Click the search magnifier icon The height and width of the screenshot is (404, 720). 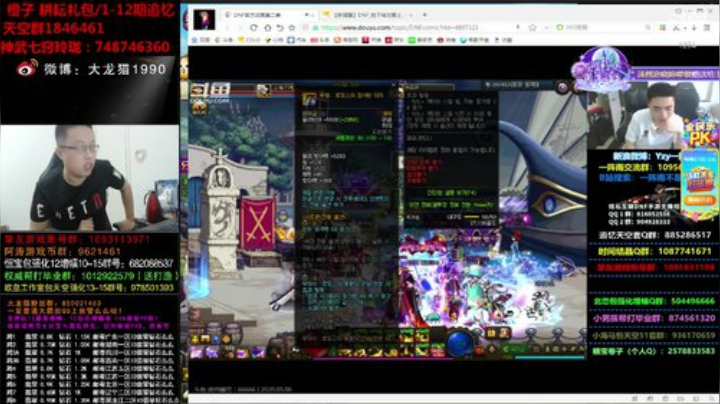click(x=648, y=28)
